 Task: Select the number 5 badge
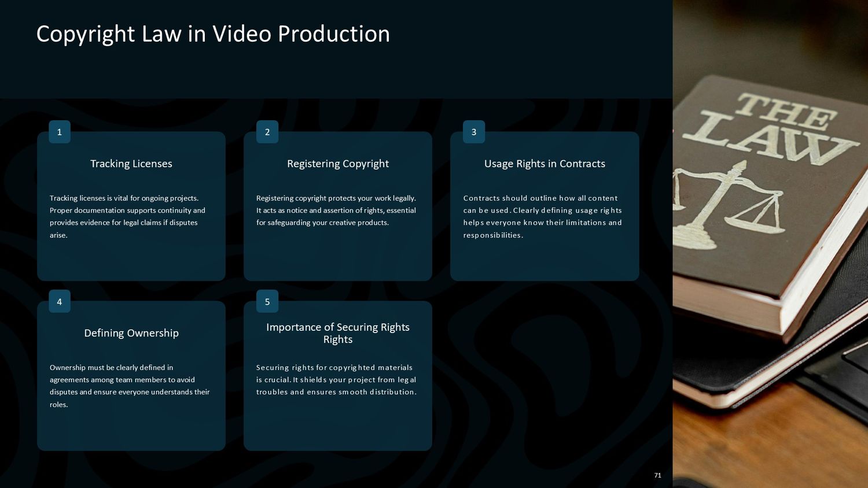pos(267,301)
